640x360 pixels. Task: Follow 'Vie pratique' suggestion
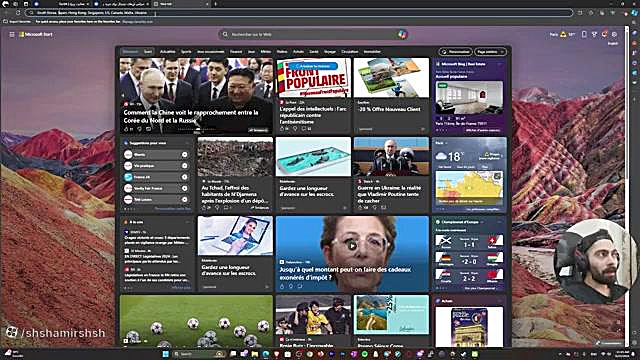point(184,166)
